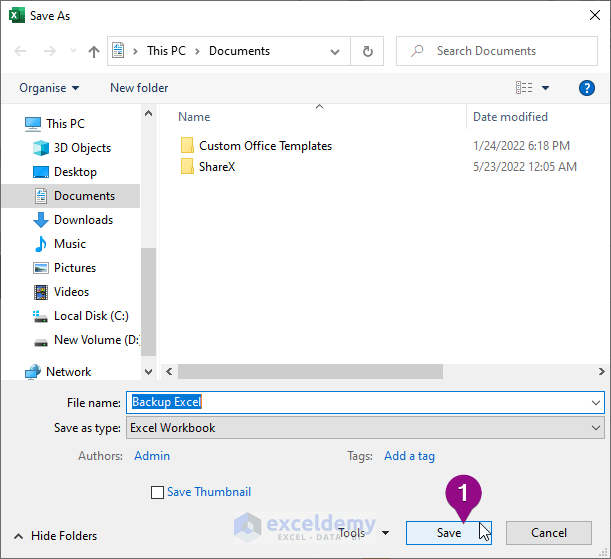The image size is (611, 559).
Task: Edit the Admin author name
Action: point(152,456)
